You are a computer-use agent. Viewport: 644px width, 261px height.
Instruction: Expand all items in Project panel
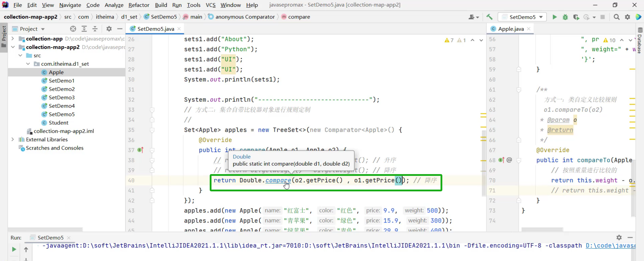click(84, 29)
